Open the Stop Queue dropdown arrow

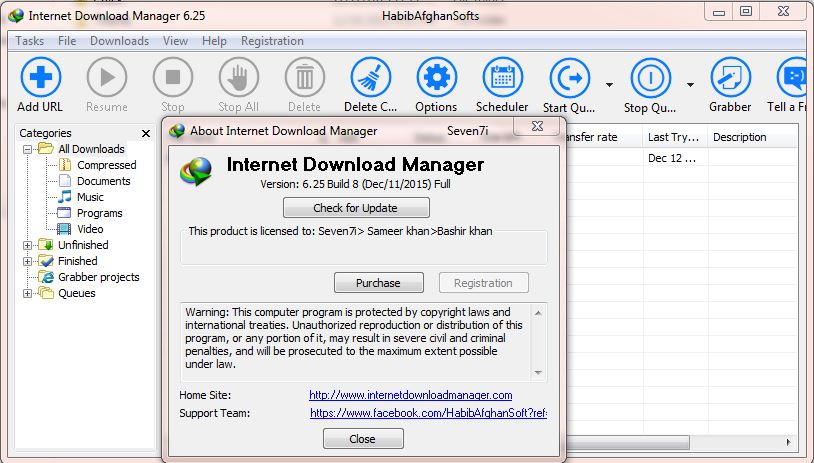[x=690, y=85]
